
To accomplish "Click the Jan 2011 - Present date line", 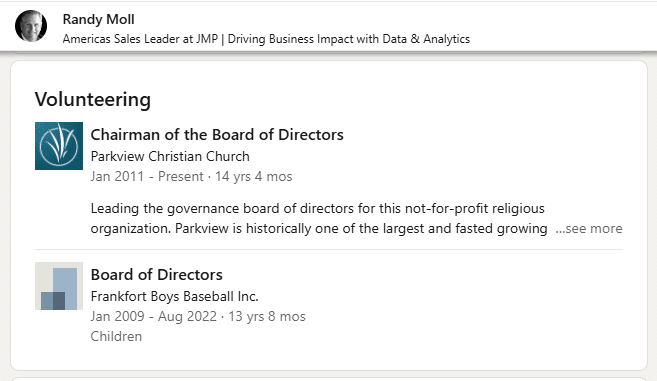I will pyautogui.click(x=191, y=176).
